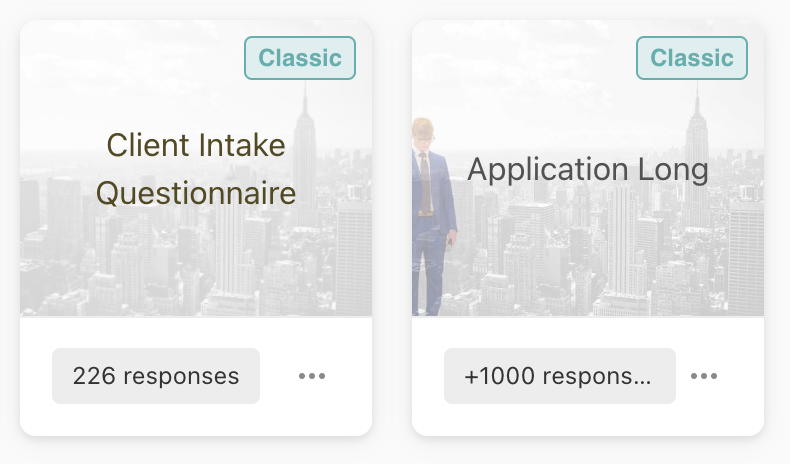Click the word "Questionnaire" on the first card
Screen dimensions: 790x464
pyautogui.click(x=196, y=193)
